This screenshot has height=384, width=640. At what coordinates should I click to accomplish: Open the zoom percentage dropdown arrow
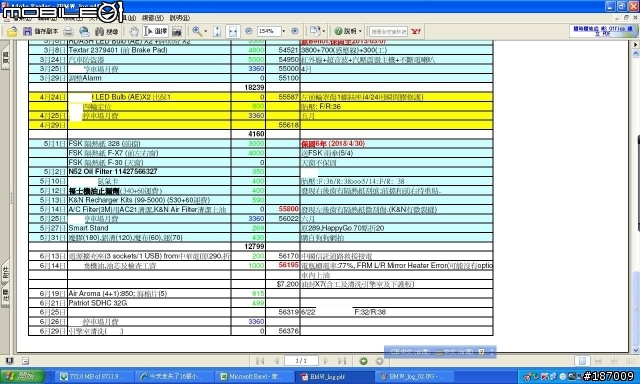pyautogui.click(x=284, y=31)
